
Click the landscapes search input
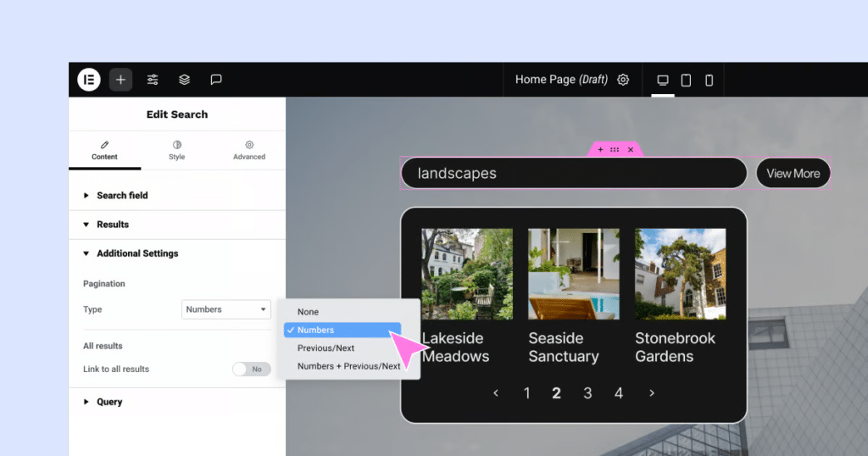coord(574,173)
